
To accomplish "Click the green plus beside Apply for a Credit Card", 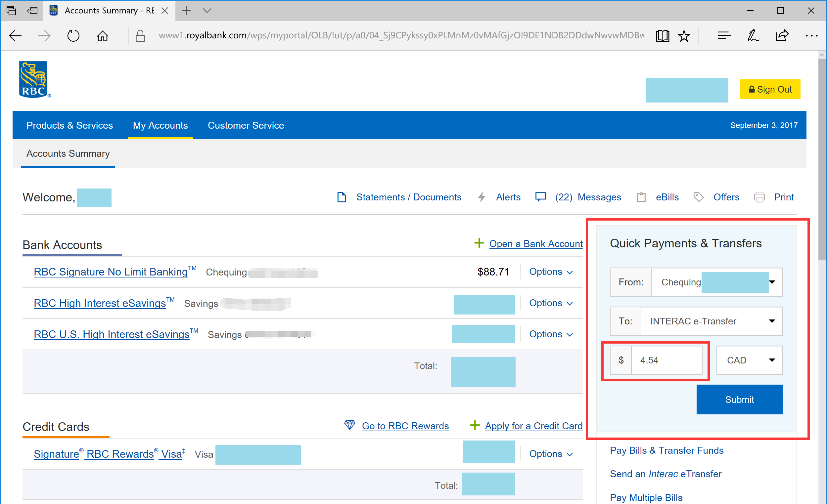I will (x=475, y=425).
